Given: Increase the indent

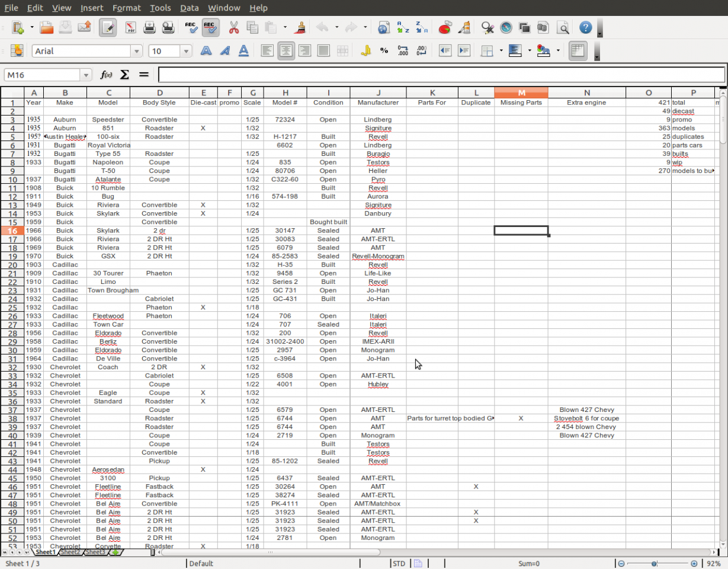Looking at the screenshot, I should tap(464, 51).
